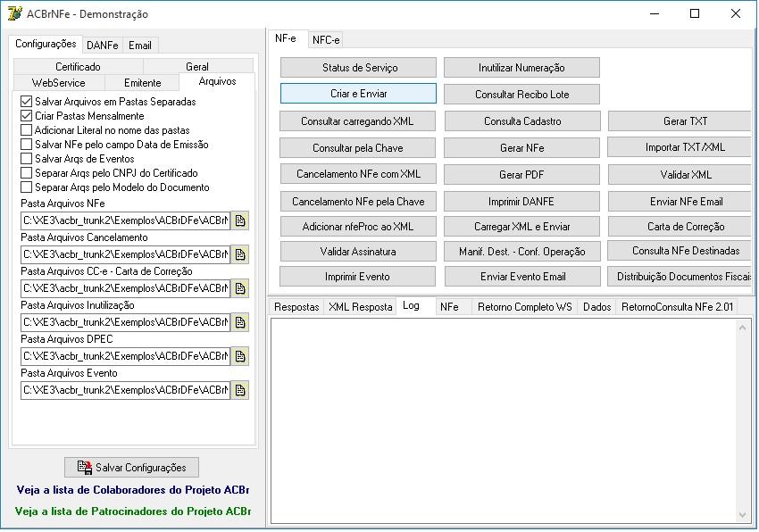
Task: Click Cancelamento NFe pela Chave
Action: coord(358,202)
